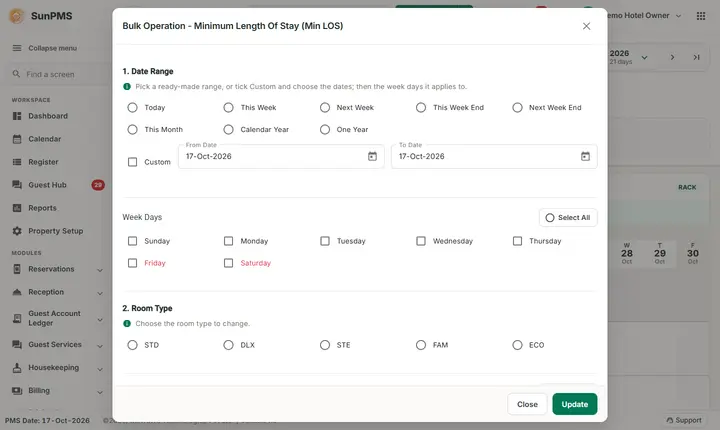The width and height of the screenshot is (720, 430).
Task: Click the SunPMS logo icon
Action: (17, 16)
